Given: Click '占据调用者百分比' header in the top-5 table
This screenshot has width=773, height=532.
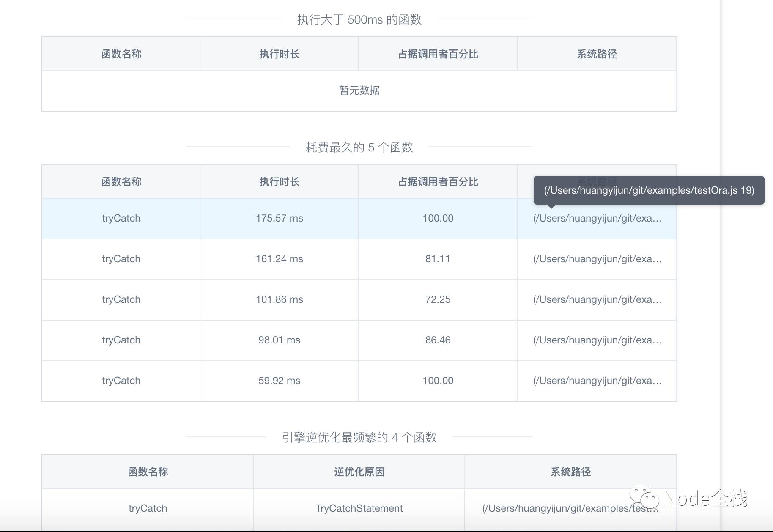Looking at the screenshot, I should (x=438, y=182).
